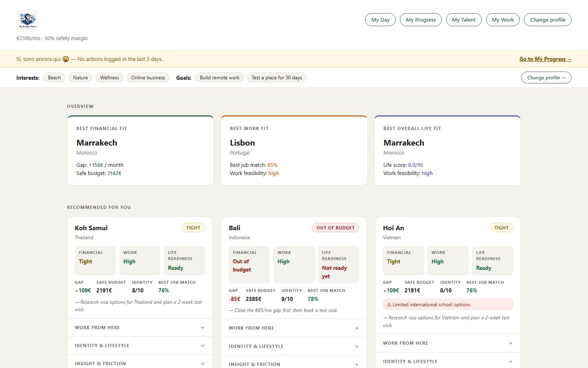
Task: Open the Best Overall Life Fit Marrakech card
Action: [x=448, y=150]
